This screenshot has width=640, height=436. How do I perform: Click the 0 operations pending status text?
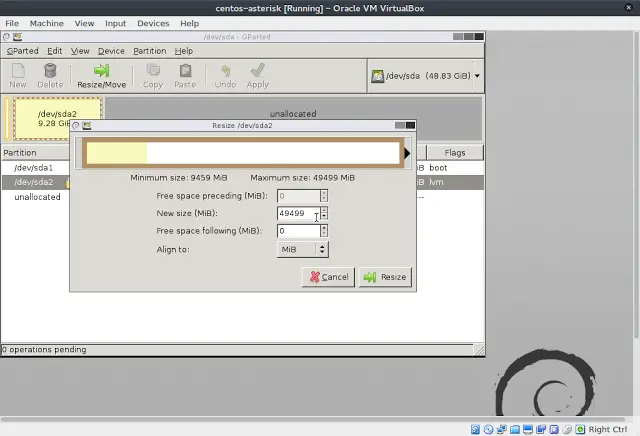44,349
